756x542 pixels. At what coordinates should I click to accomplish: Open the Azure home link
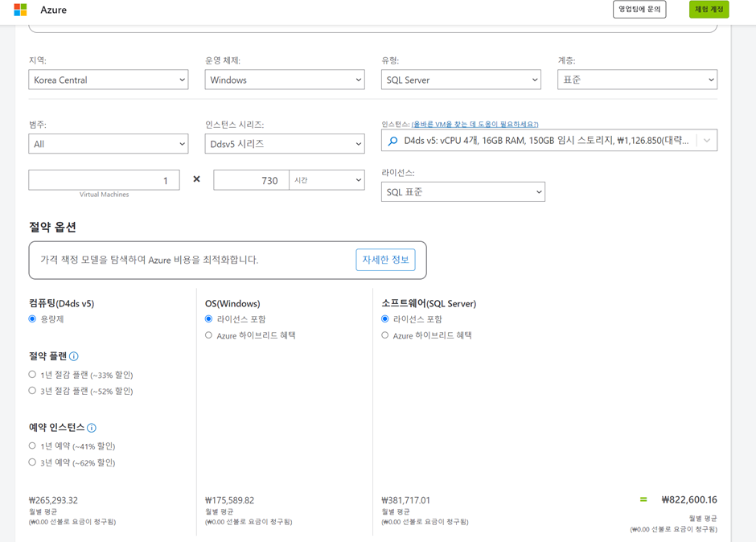tap(54, 10)
